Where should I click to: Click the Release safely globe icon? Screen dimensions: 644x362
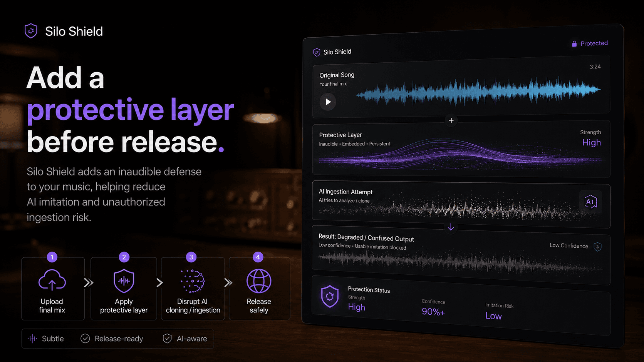point(259,281)
